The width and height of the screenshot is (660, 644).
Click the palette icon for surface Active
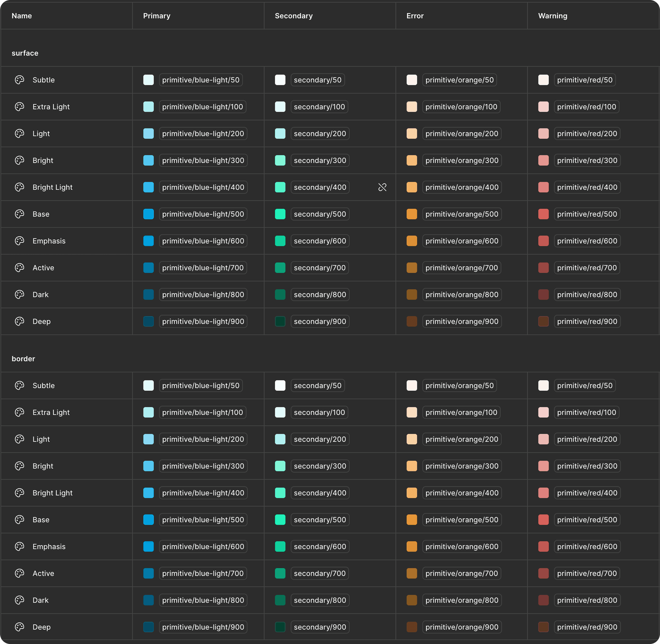pyautogui.click(x=20, y=268)
